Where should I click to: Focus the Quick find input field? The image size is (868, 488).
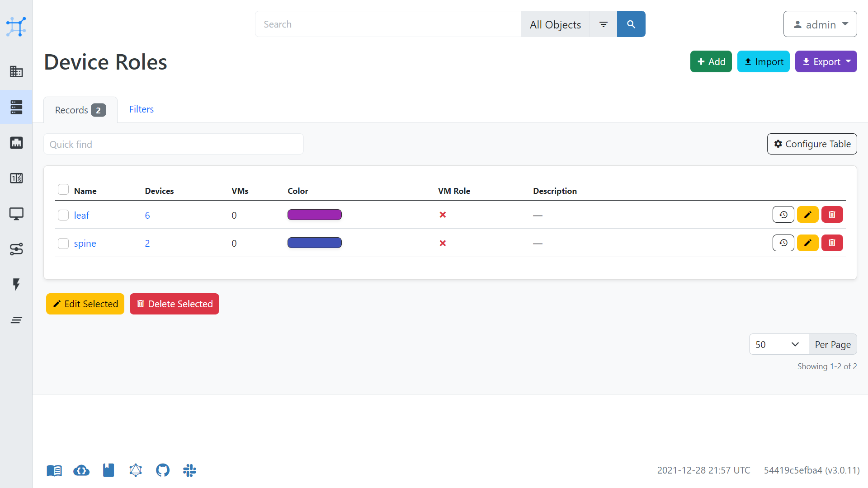click(173, 144)
